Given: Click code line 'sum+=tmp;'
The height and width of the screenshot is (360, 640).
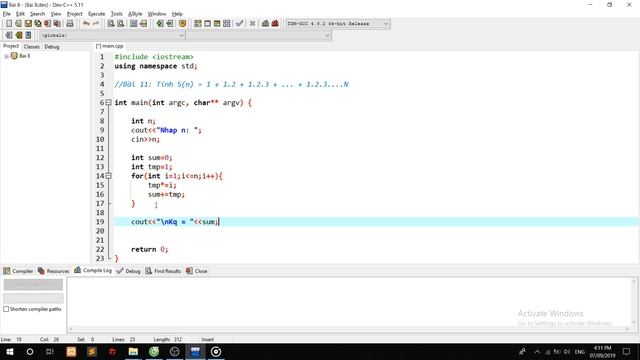Looking at the screenshot, I should (x=166, y=194).
